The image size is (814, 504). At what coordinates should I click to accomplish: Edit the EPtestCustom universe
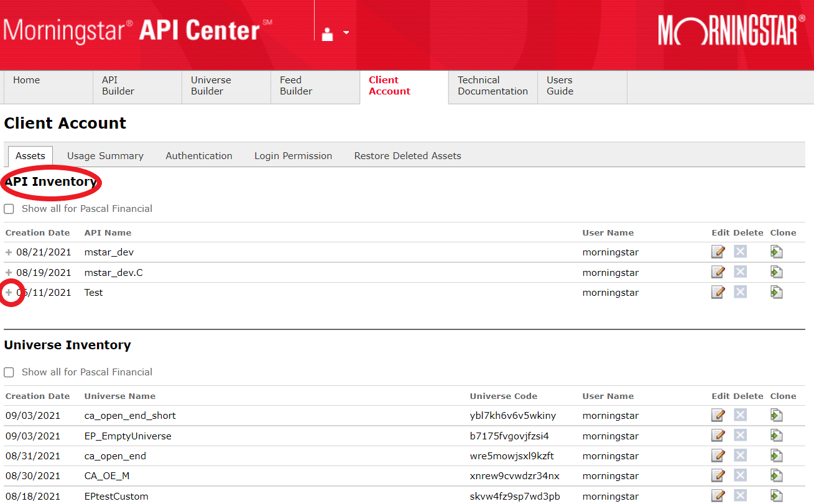[x=718, y=496]
